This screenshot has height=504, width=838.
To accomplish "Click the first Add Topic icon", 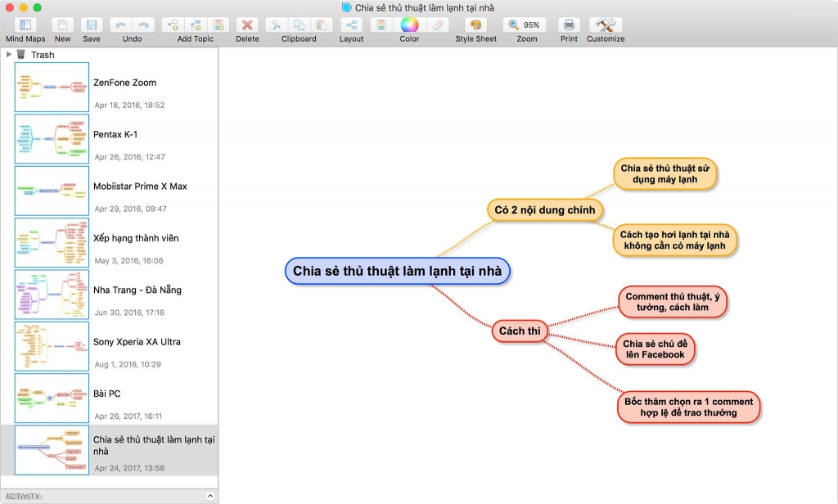I will point(173,25).
